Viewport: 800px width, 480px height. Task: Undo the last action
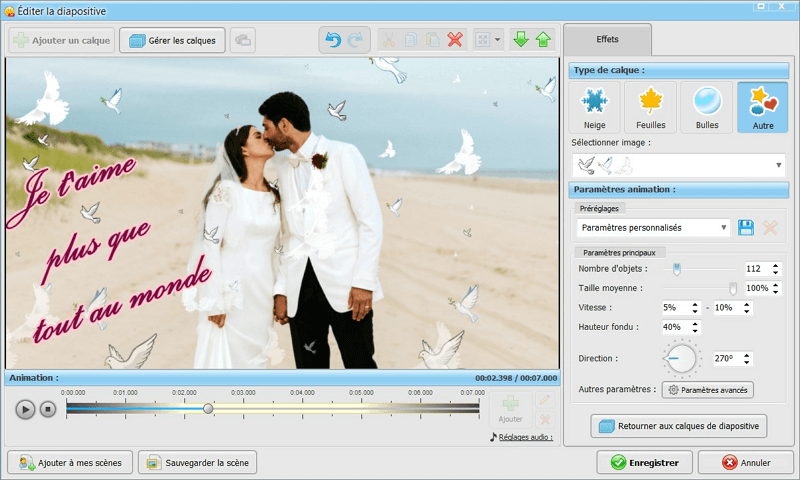point(333,40)
